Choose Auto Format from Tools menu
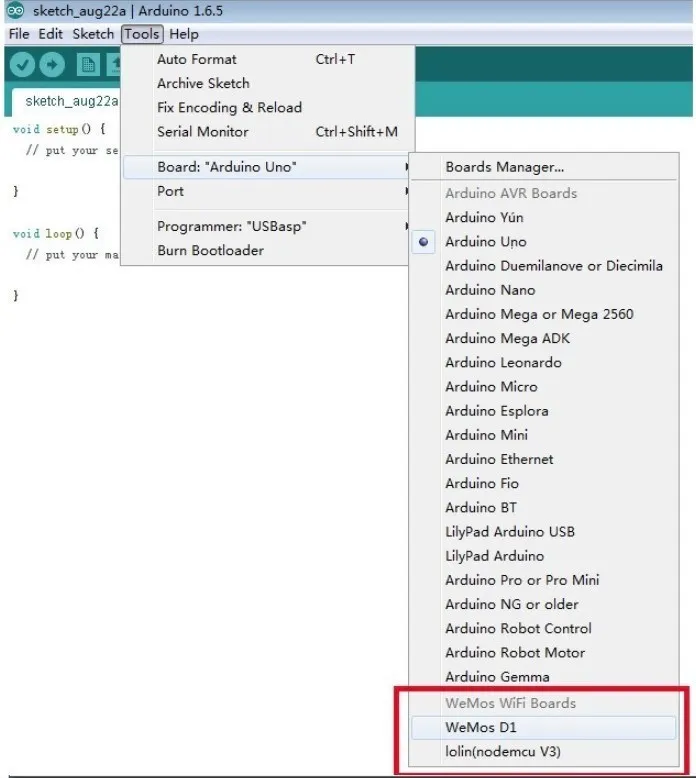The image size is (696, 778). (x=266, y=59)
